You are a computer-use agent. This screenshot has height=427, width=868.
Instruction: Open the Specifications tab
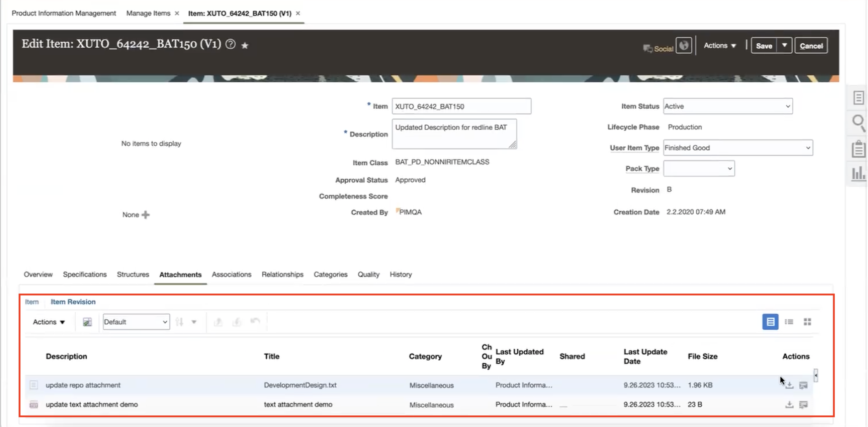tap(85, 275)
